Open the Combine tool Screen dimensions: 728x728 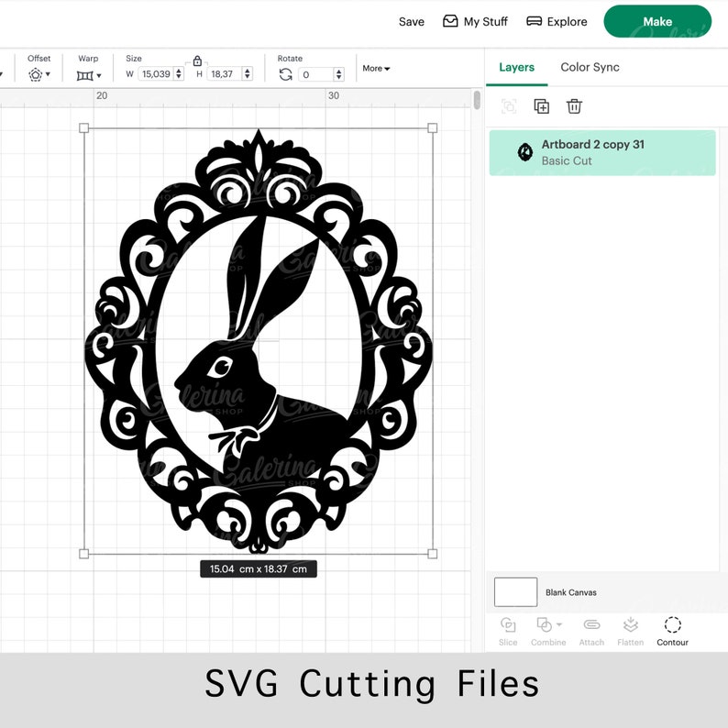pyautogui.click(x=548, y=632)
